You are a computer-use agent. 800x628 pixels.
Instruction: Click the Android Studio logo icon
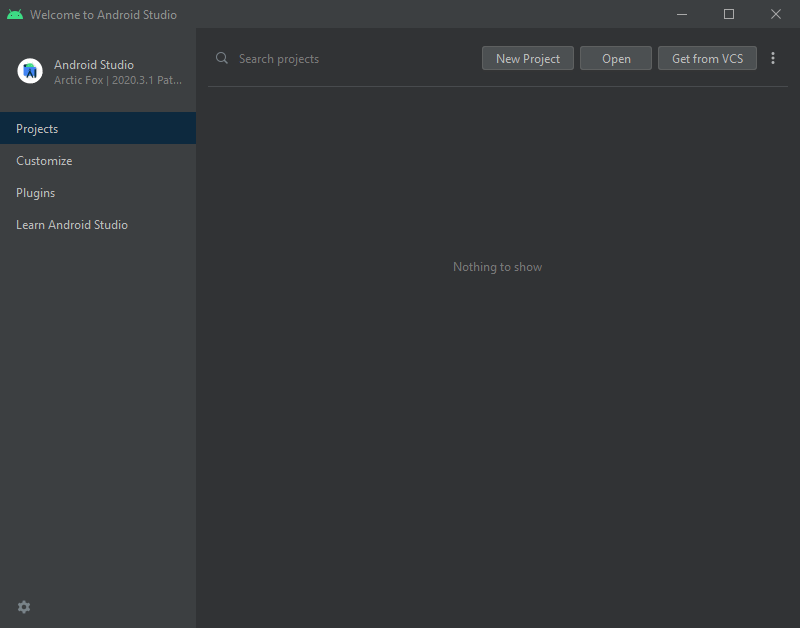point(29,71)
